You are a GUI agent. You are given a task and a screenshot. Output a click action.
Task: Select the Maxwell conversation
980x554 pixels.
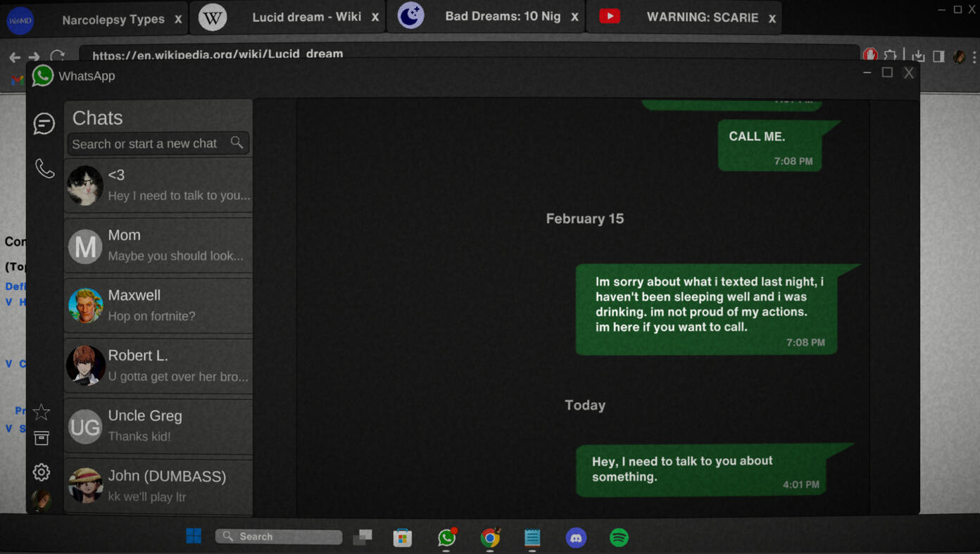[x=158, y=306]
